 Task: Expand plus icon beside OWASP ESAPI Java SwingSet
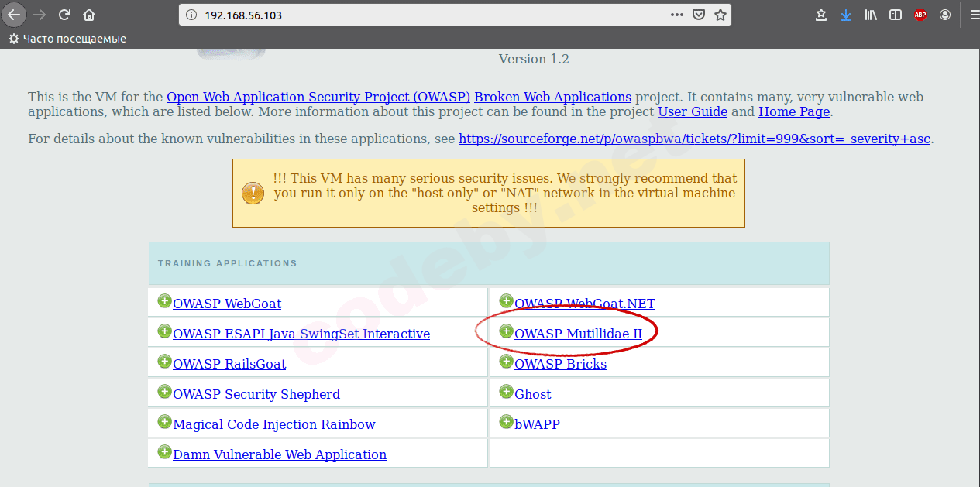(x=164, y=331)
